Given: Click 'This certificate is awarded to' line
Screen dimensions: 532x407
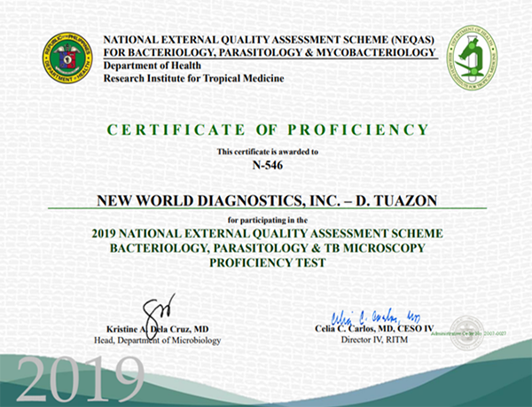Looking at the screenshot, I should pos(268,152).
